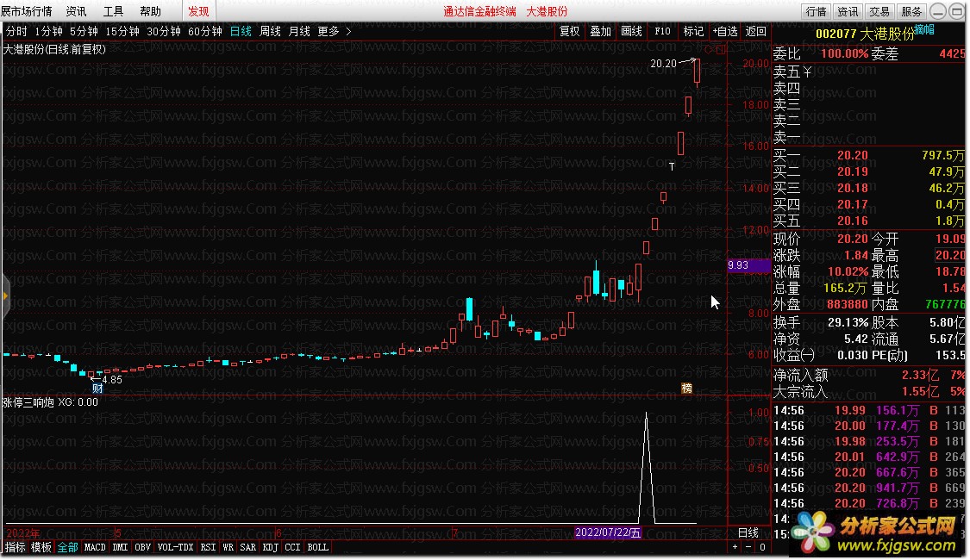Switch indicator to RSI
This screenshot has height=560, width=970.
[x=209, y=548]
